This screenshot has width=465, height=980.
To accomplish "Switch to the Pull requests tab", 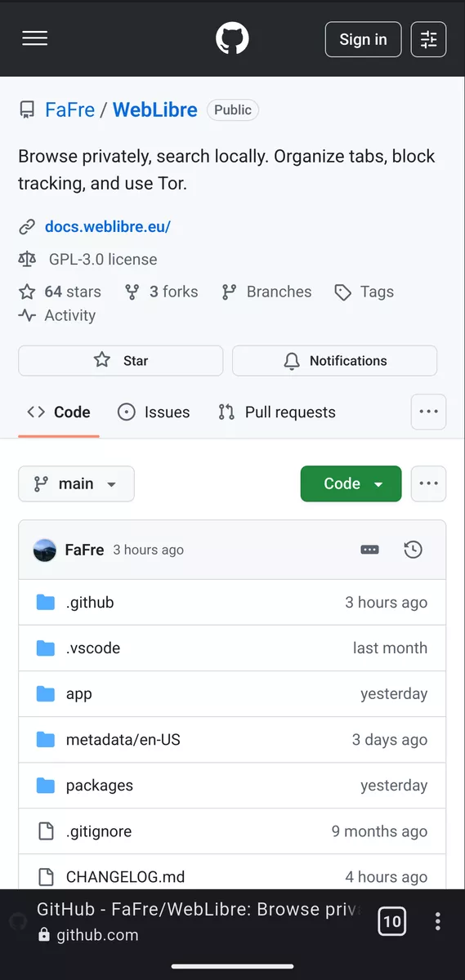I will click(x=277, y=412).
